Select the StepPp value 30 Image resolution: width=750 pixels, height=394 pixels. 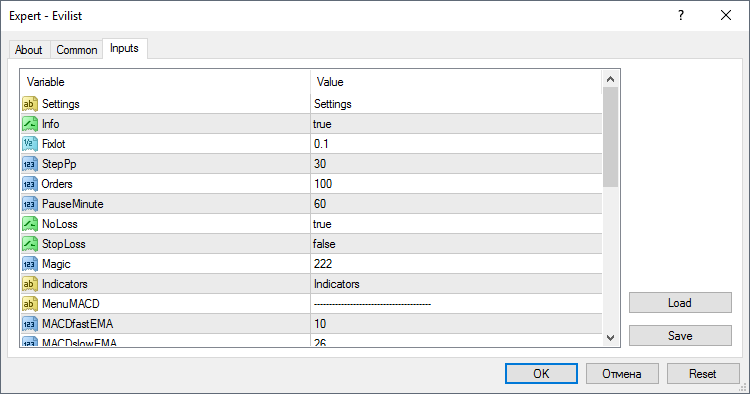[x=320, y=164]
